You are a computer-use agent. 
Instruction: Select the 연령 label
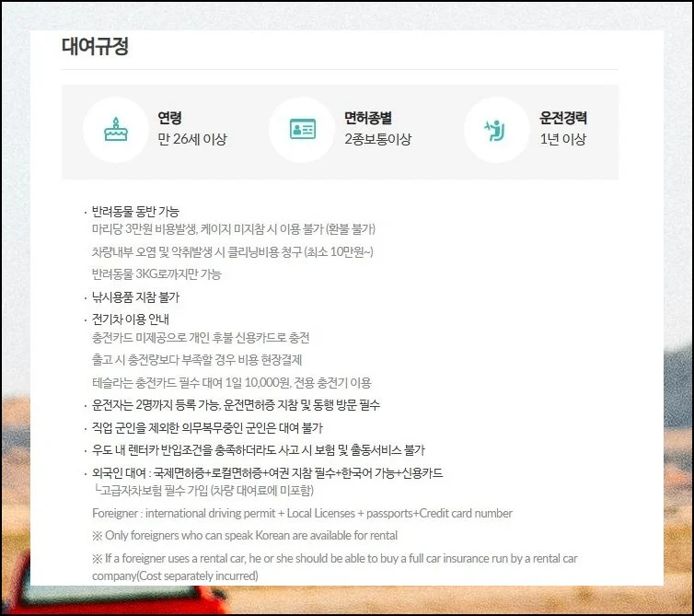pos(169,118)
